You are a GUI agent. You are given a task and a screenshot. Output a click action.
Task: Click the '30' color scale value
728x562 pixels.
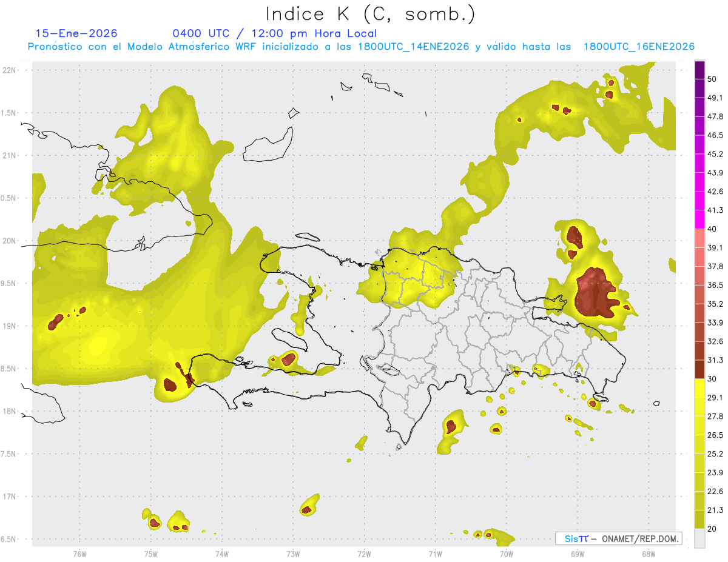712,379
